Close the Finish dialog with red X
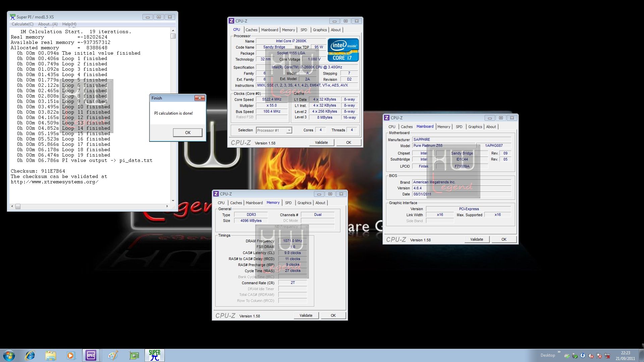Image resolution: width=644 pixels, height=362 pixels. [x=200, y=98]
